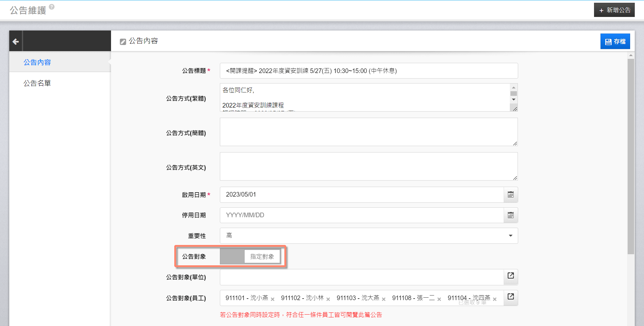The height and width of the screenshot is (326, 644).
Task: Toggle the 公告對象 指定對象 switch
Action: pyautogui.click(x=250, y=257)
